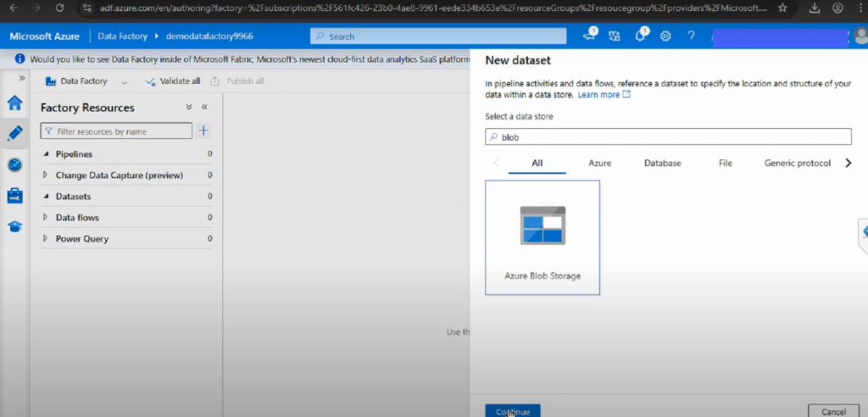Focus the data store search field containing blob
The image size is (868, 417).
click(668, 136)
